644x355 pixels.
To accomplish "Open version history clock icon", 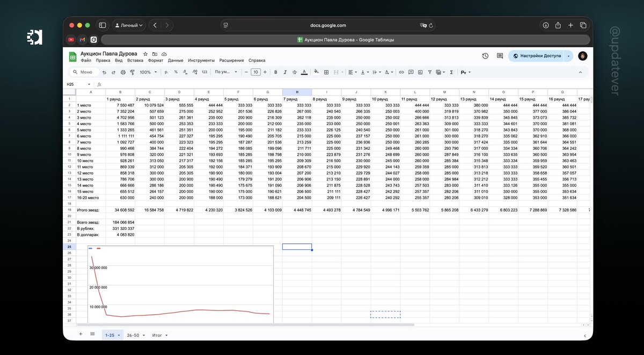I will coord(485,56).
